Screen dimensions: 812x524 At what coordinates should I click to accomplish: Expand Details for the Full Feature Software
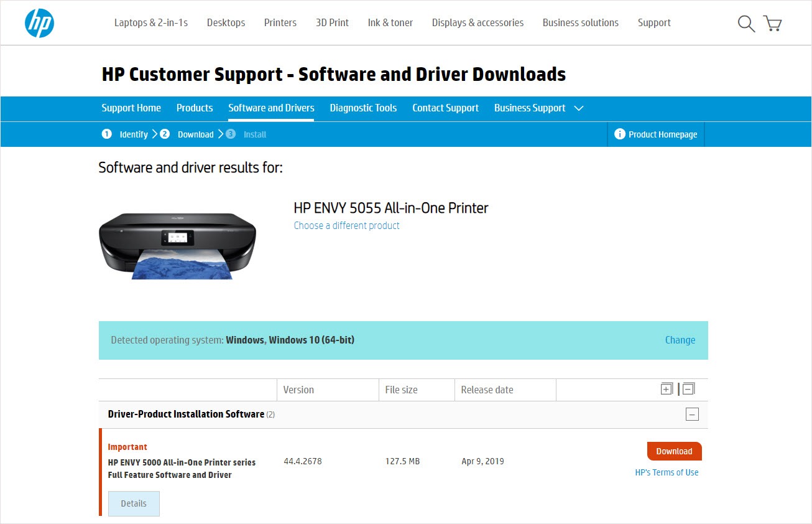133,503
